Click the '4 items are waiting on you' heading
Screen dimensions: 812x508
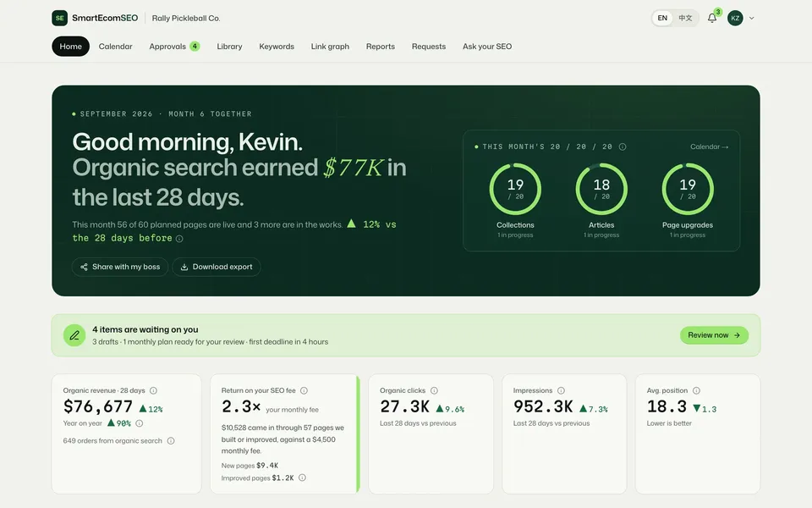click(145, 329)
